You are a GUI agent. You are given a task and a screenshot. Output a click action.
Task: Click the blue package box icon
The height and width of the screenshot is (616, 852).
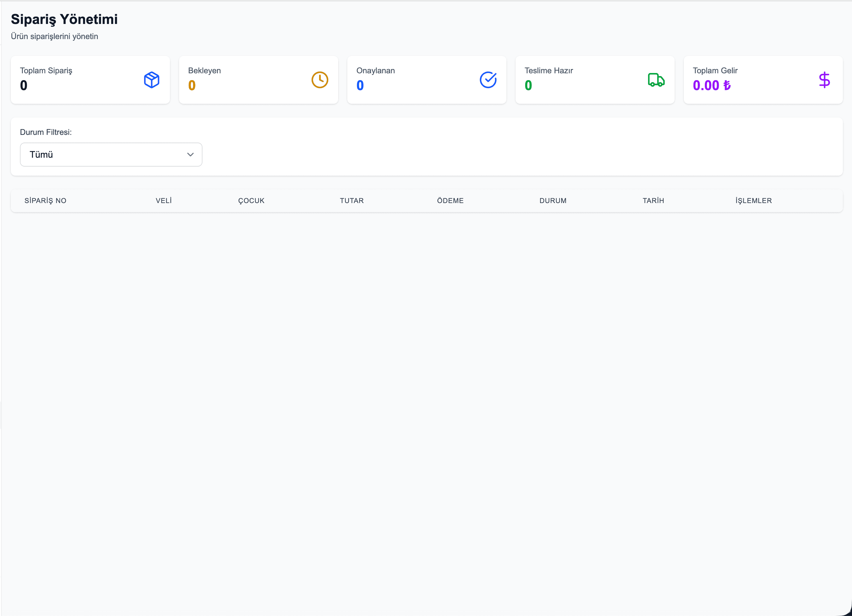point(151,80)
